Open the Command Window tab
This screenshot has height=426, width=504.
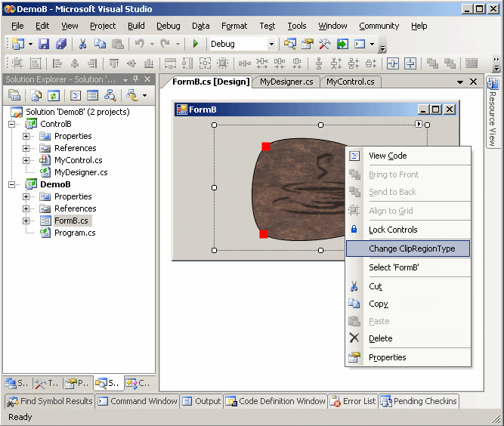pyautogui.click(x=138, y=401)
